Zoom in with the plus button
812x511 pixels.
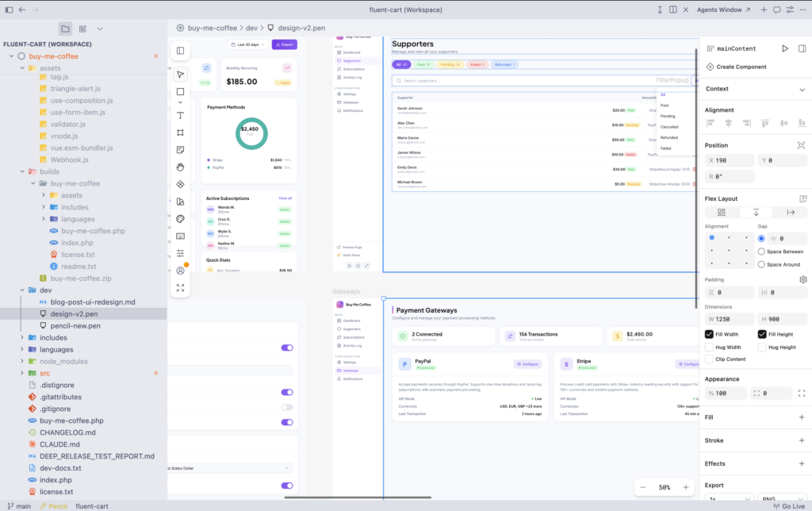[686, 487]
